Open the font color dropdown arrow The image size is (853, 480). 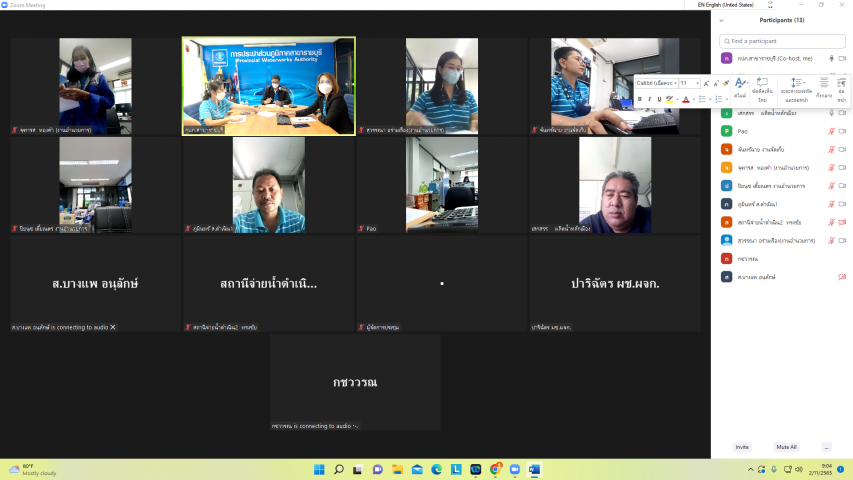click(694, 99)
